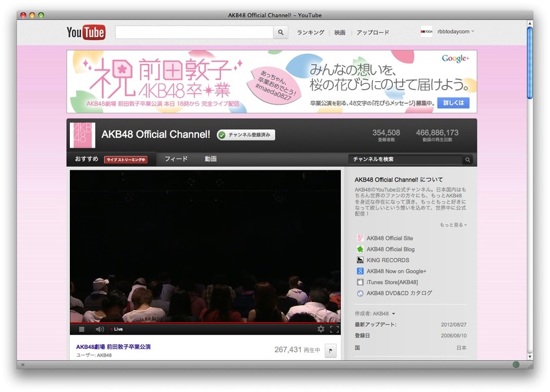The image size is (550, 392).
Task: Open AKB48 DVD&CD カタログ link
Action: pos(399,293)
